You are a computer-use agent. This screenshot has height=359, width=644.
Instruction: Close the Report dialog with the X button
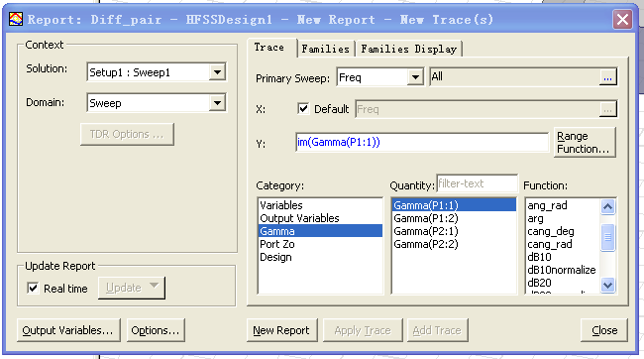(x=622, y=19)
